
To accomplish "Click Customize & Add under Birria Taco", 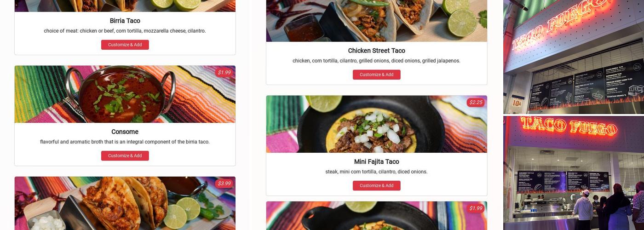I will (125, 45).
